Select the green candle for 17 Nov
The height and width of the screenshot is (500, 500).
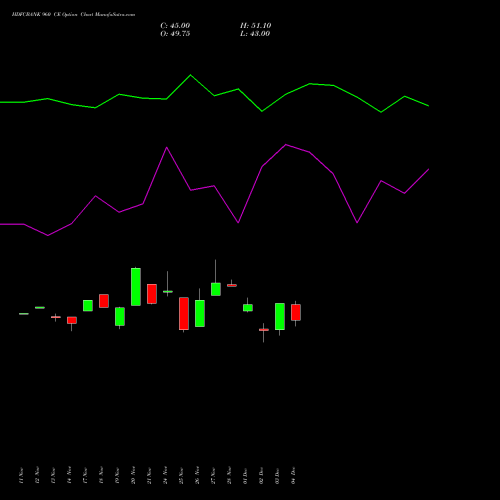pyautogui.click(x=88, y=306)
